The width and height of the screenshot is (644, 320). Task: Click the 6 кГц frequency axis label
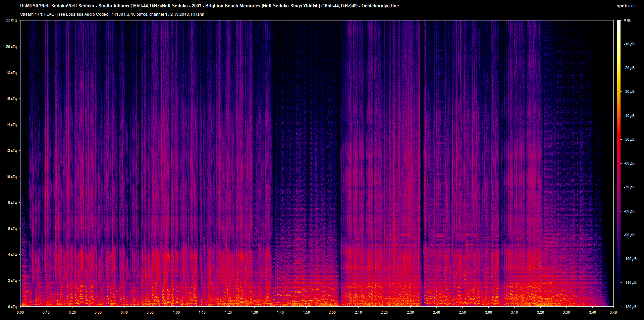pyautogui.click(x=12, y=229)
